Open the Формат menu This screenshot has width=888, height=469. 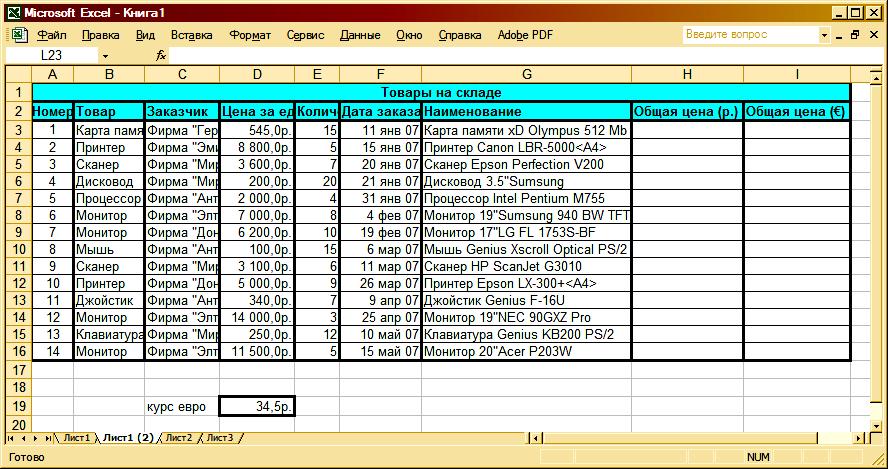pyautogui.click(x=250, y=35)
